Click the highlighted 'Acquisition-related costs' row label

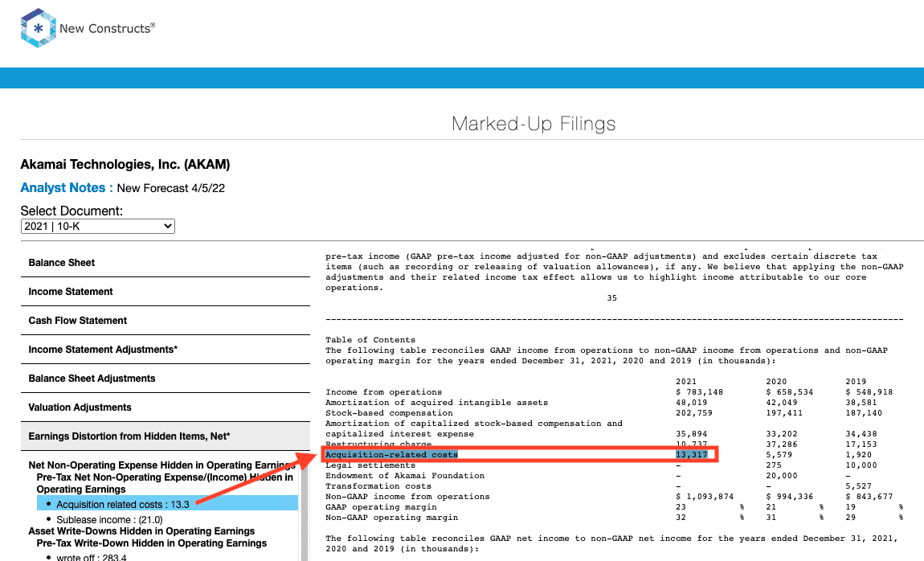391,455
